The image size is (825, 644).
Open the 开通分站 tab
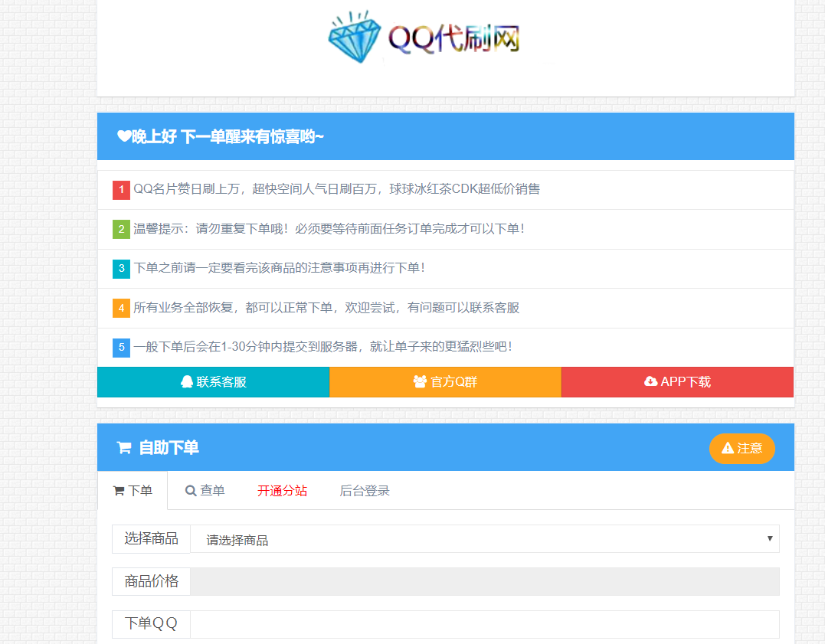[x=283, y=490]
